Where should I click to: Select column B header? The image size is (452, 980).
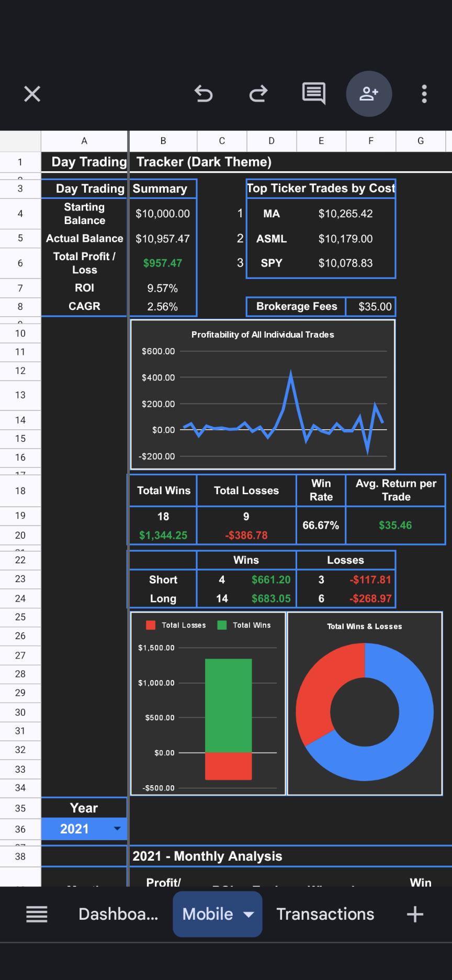(x=163, y=141)
